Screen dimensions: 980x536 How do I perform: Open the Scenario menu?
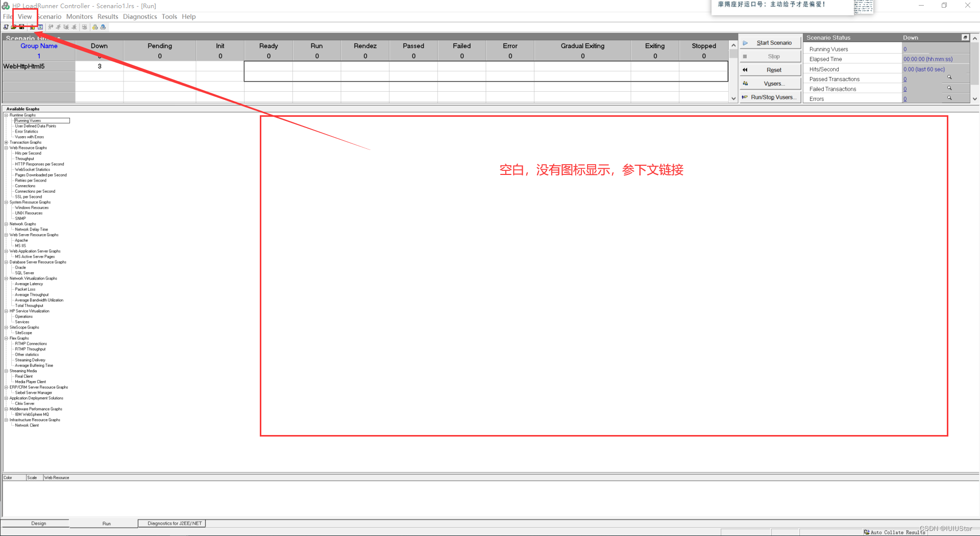pos(49,16)
